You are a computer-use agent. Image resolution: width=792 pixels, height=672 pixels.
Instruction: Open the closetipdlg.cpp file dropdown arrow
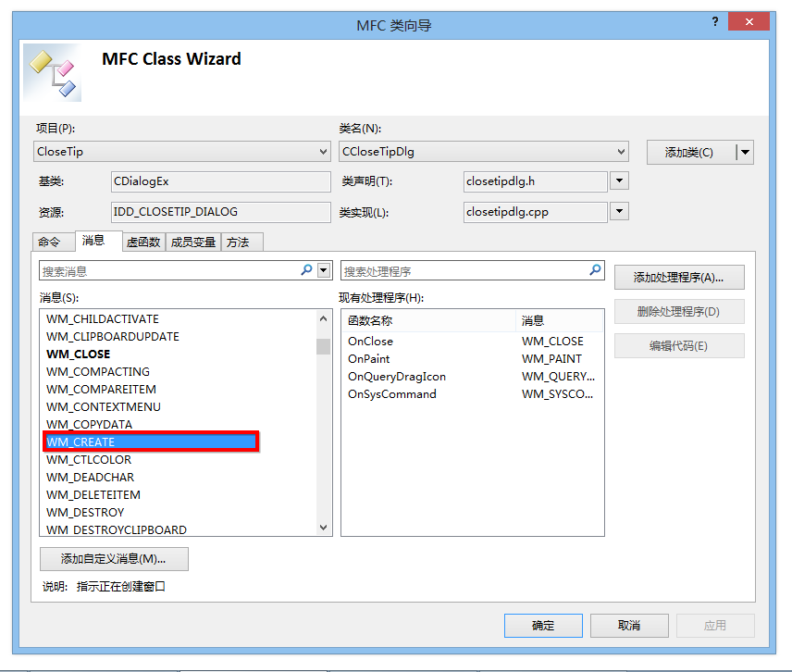coord(618,211)
